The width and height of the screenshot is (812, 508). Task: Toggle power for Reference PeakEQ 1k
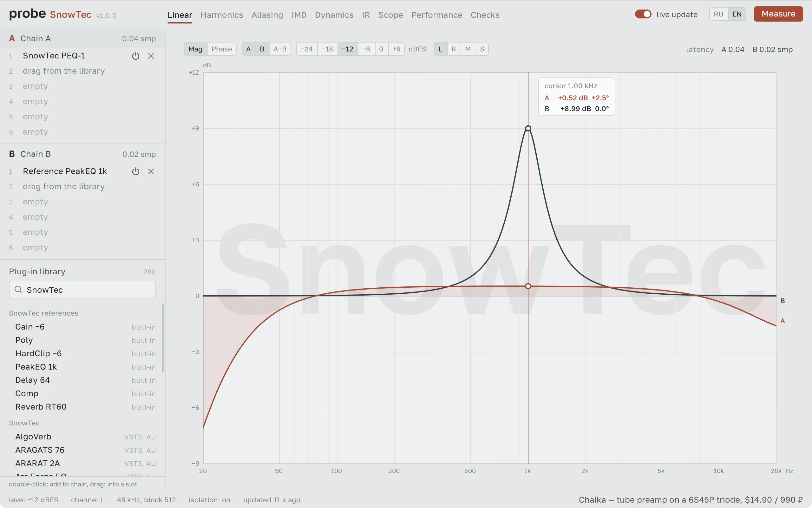(x=135, y=171)
